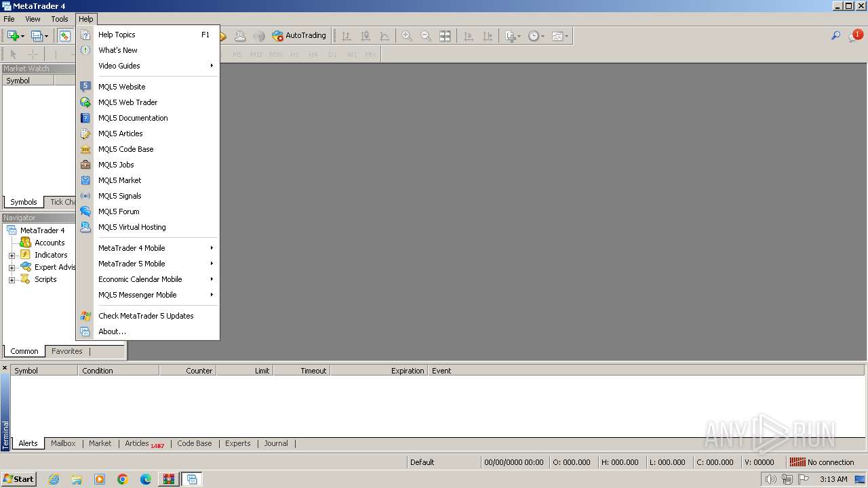
Task: Expand the Scripts tree node
Action: [12, 280]
